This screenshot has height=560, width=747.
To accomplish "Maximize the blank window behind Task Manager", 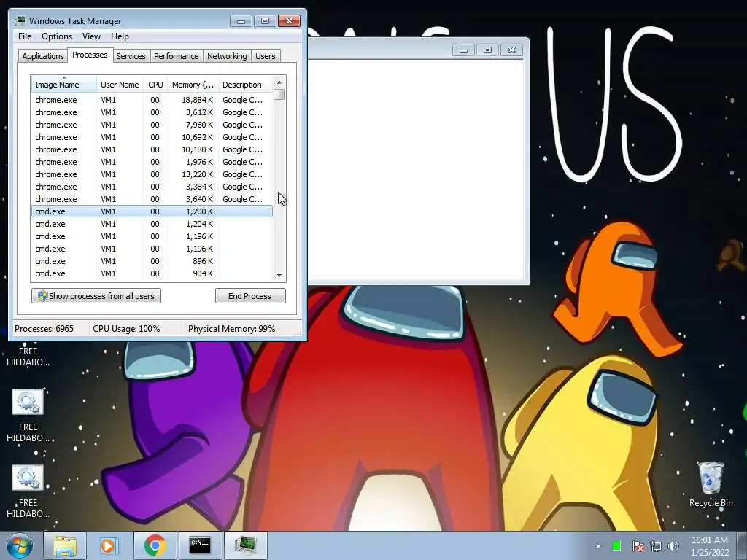I will pos(487,50).
